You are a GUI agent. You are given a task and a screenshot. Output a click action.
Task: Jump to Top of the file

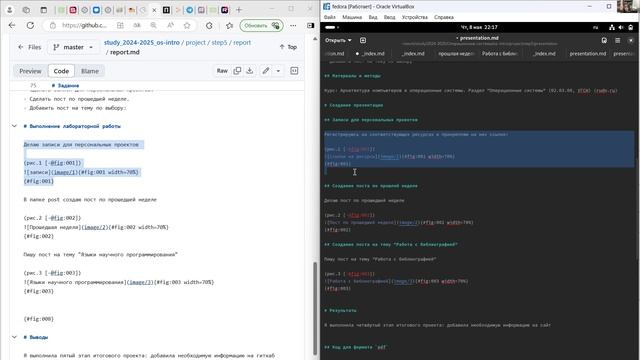tap(288, 47)
